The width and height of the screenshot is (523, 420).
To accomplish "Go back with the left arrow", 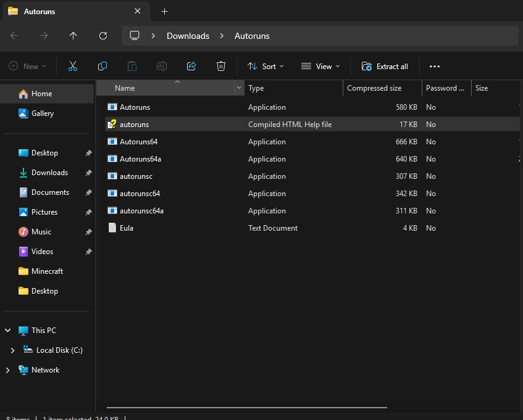I will (x=14, y=36).
